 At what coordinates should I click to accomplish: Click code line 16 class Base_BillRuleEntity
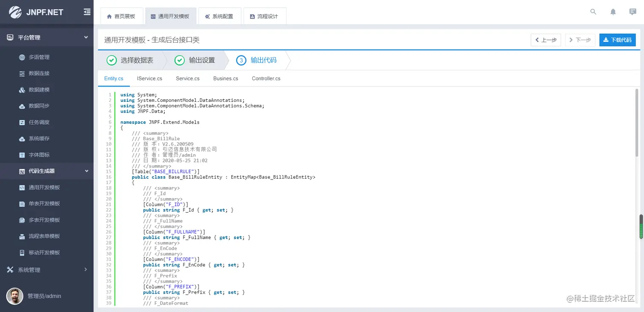(224, 177)
